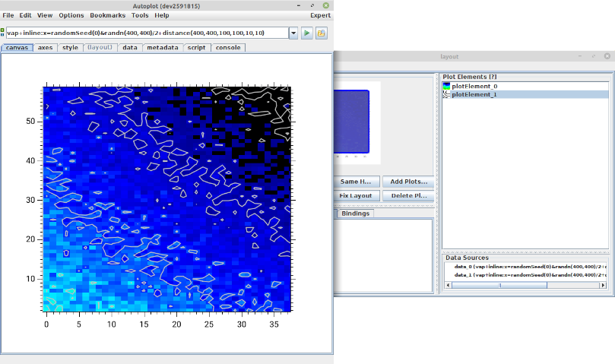
Task: Minimize the Autoplot main window
Action: [299, 5]
